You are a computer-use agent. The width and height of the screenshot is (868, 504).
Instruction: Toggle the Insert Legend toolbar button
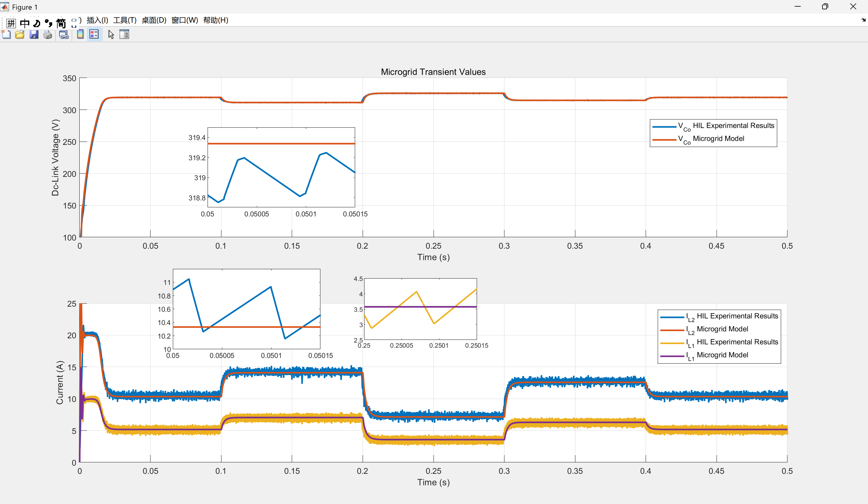pos(94,34)
